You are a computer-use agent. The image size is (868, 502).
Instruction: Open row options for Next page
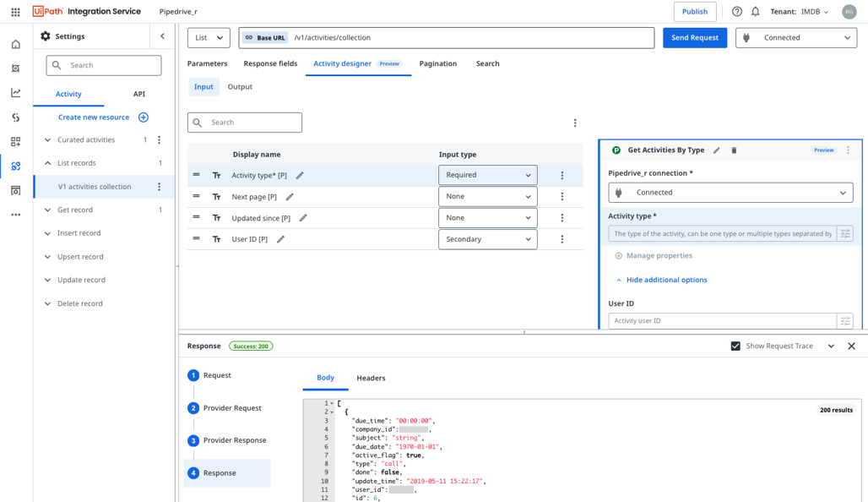tap(561, 196)
